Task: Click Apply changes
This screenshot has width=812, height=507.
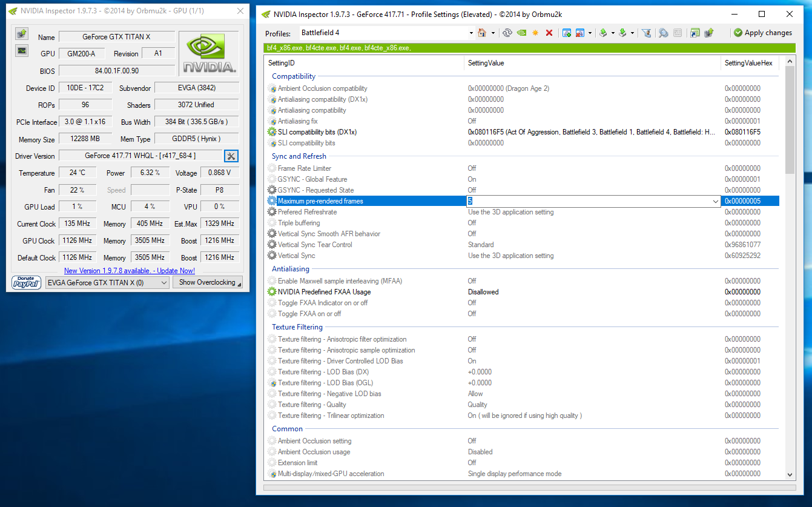Action: [763, 33]
